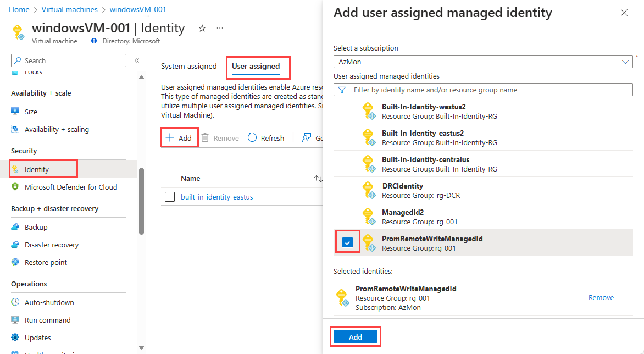Click the favorite star icon beside Identity title
This screenshot has height=354, width=644.
coord(202,28)
